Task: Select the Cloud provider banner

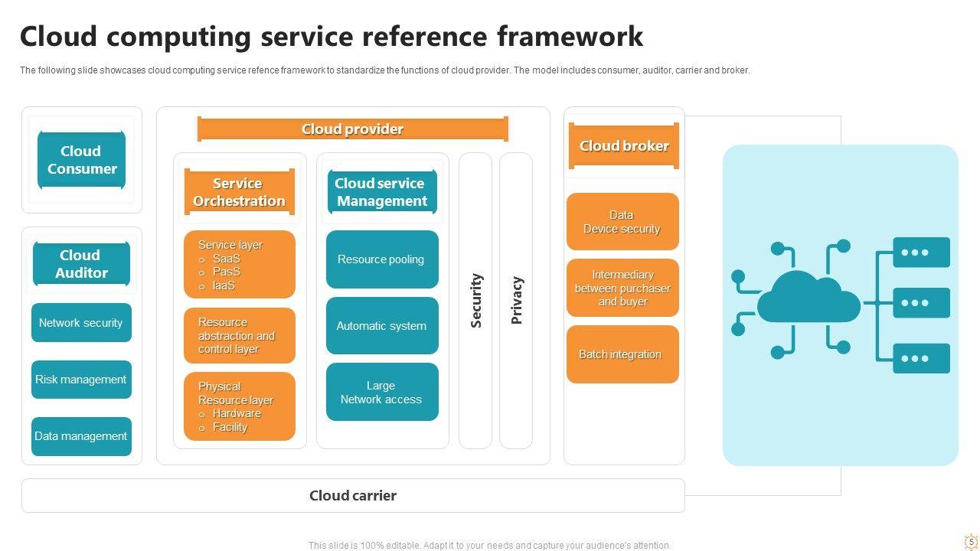Action: [353, 129]
